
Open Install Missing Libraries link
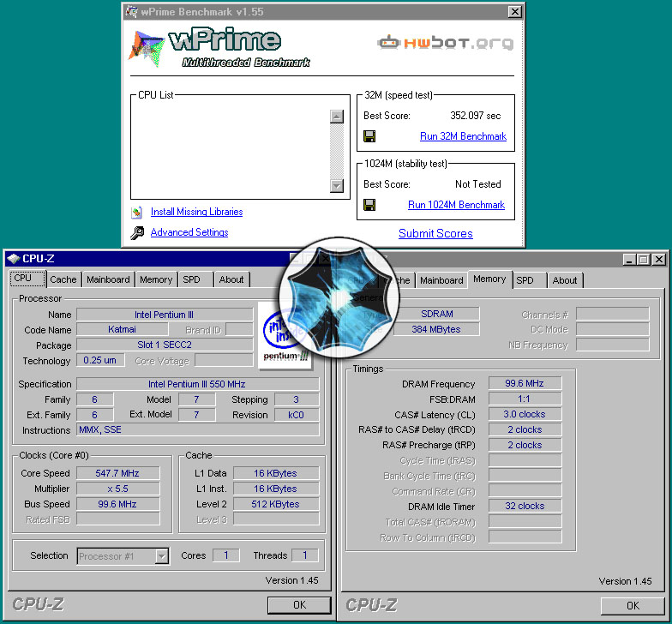pyautogui.click(x=197, y=212)
